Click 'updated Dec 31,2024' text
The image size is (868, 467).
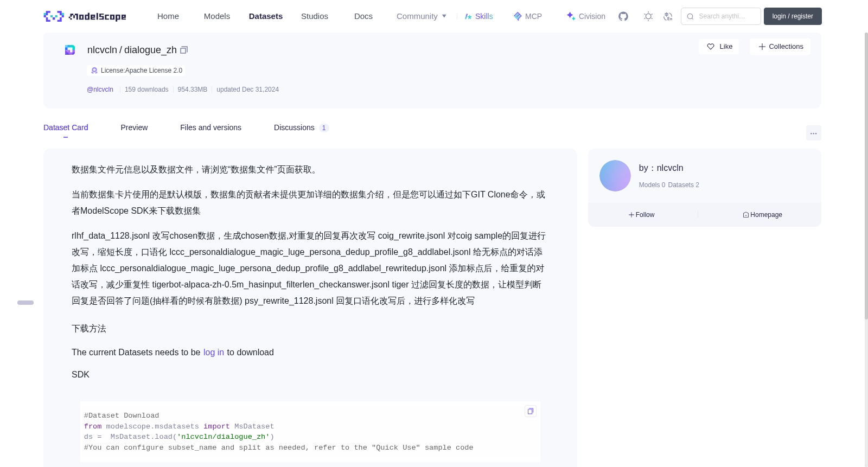point(248,89)
